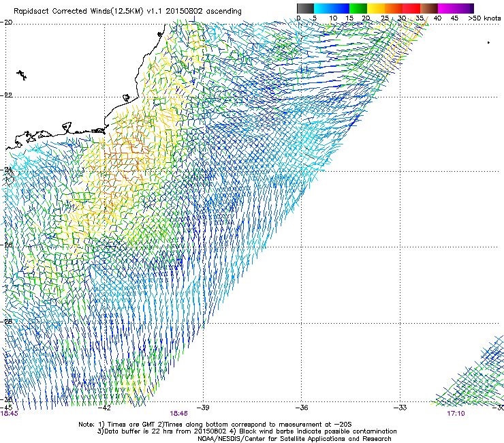
Task: Click the 17:10 pass time label
Action: pyautogui.click(x=456, y=414)
